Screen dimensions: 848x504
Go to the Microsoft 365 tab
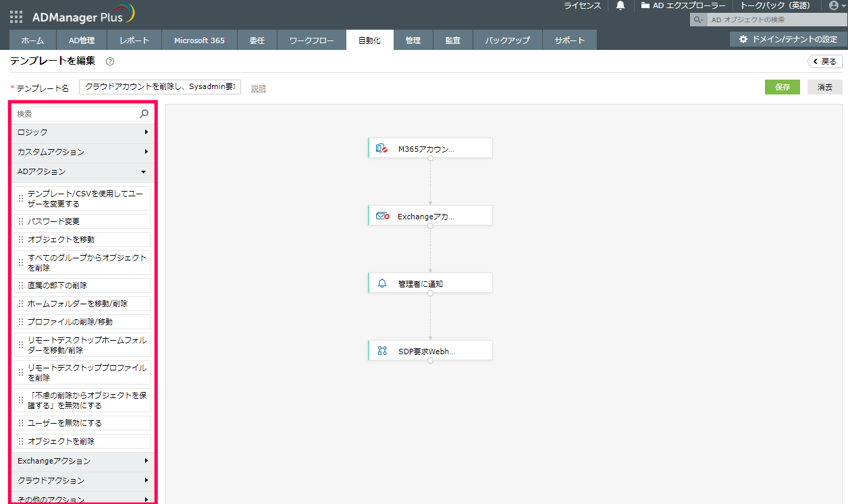tap(199, 40)
